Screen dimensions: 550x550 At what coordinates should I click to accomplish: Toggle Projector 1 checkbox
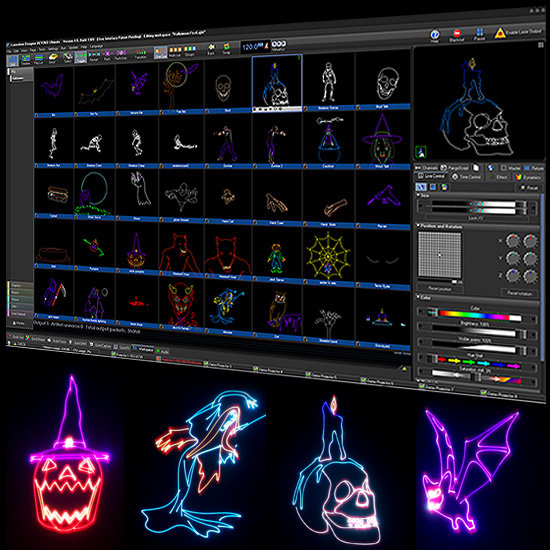(114, 355)
